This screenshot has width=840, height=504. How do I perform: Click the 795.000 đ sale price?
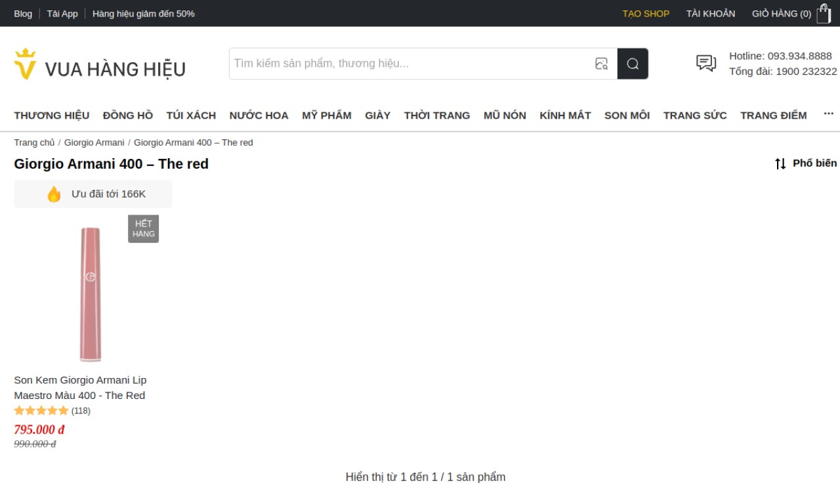[x=39, y=430]
